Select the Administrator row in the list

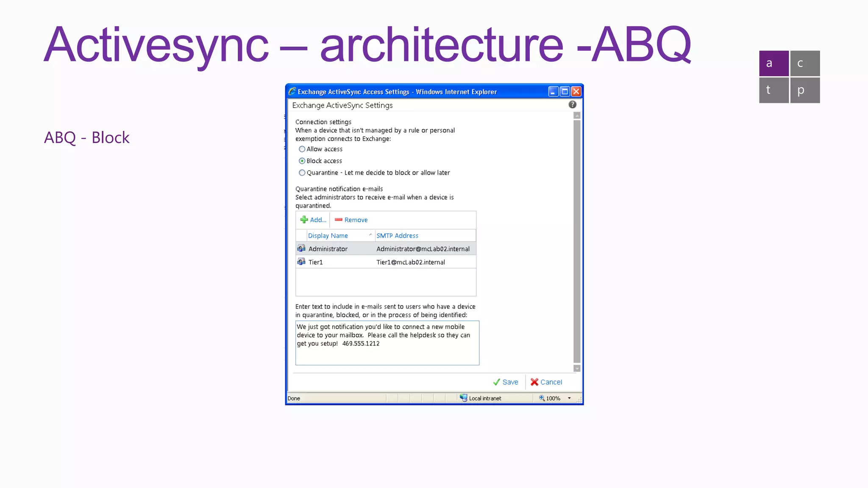(386, 249)
